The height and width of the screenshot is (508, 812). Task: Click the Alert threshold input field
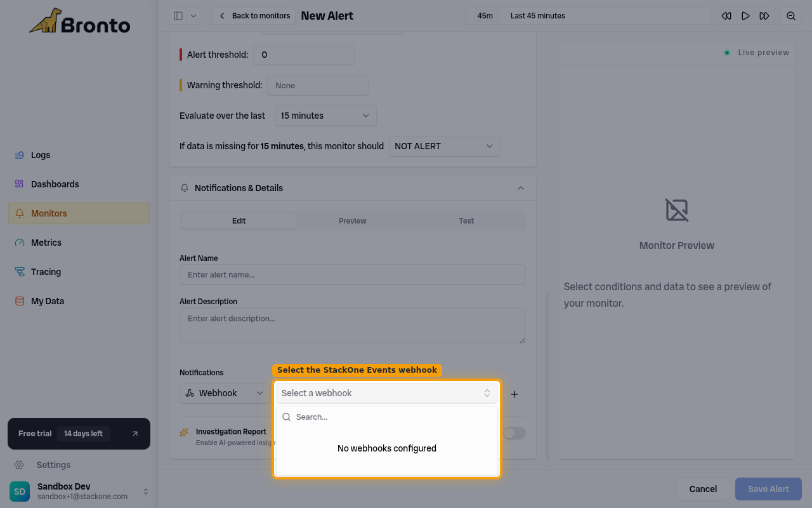[304, 55]
